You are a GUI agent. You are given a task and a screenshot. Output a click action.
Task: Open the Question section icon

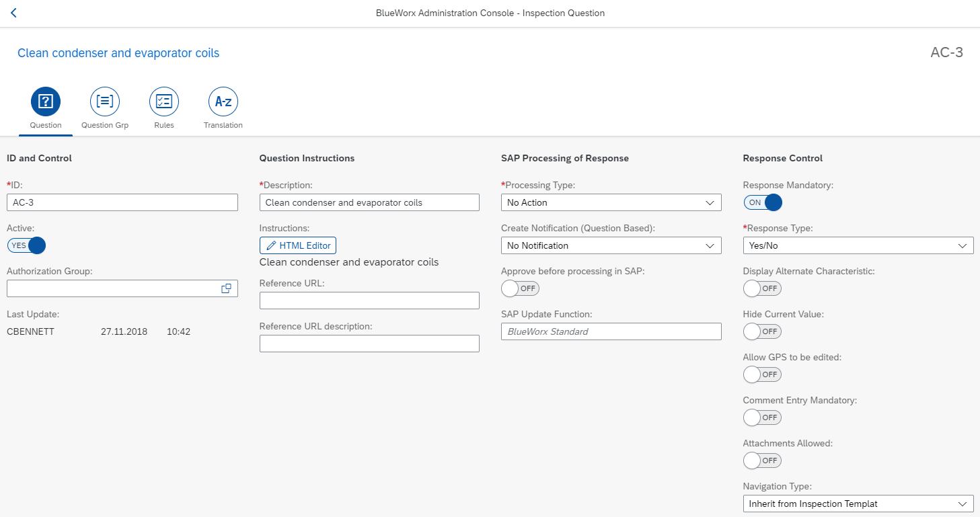[x=46, y=102]
